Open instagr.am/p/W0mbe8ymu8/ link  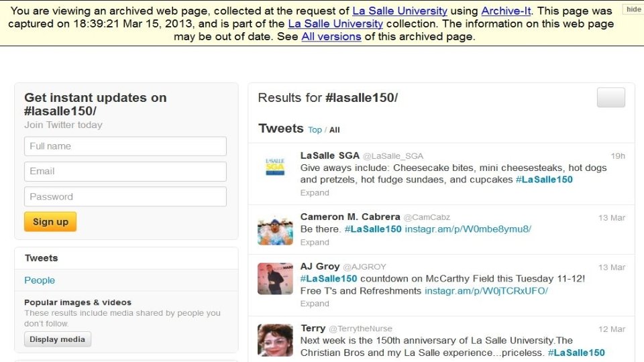(468, 229)
